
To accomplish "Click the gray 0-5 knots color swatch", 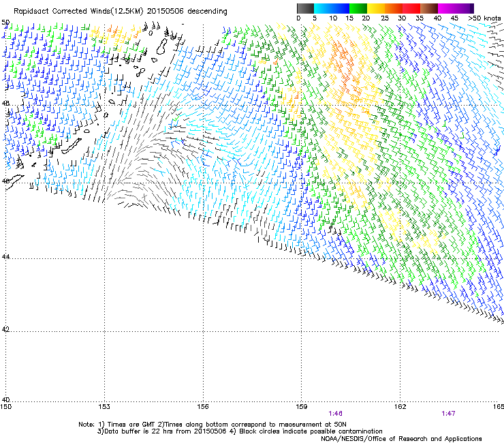I will click(x=305, y=8).
